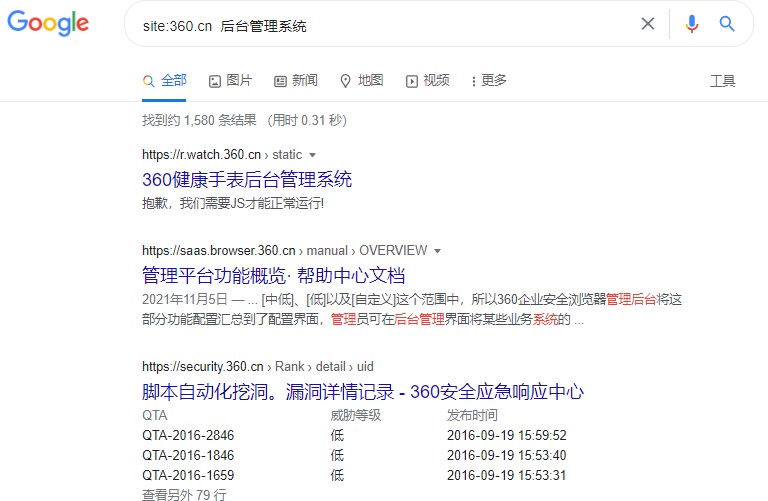Select the timestamp 2016-09-19 15:53:31
This screenshot has height=501, width=768.
(506, 476)
